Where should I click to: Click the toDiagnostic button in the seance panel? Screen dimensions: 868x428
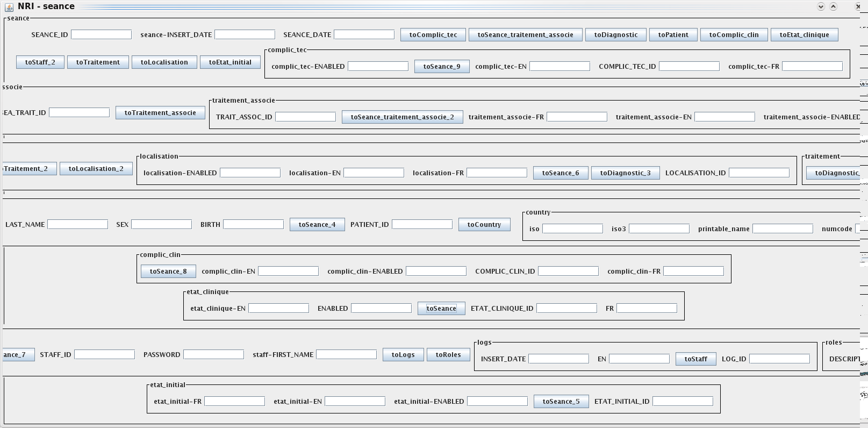coord(615,35)
